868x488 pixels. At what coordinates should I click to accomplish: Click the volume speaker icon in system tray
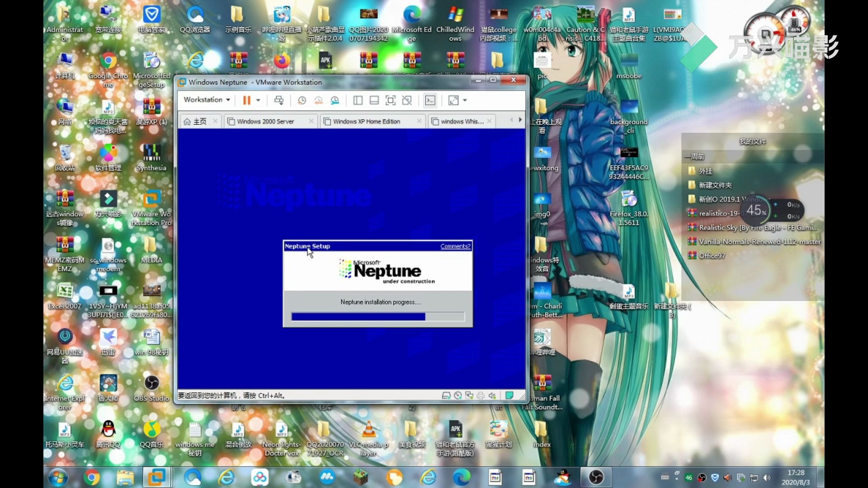(x=767, y=478)
